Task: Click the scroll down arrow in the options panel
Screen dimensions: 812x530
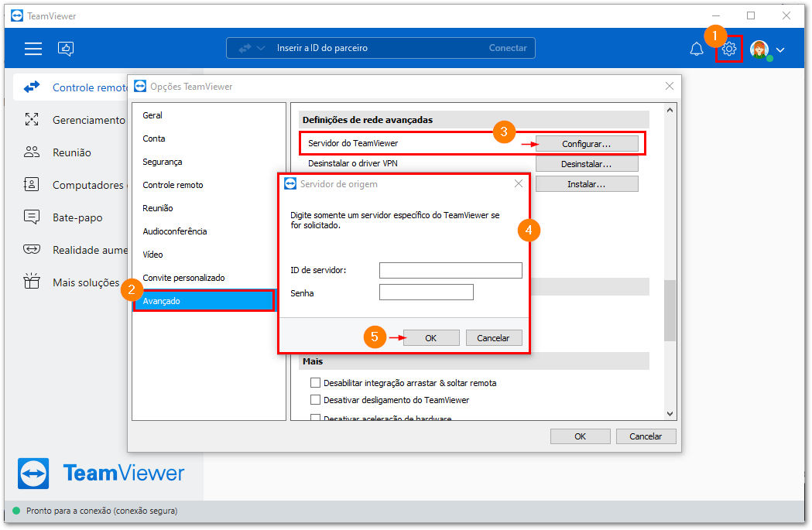Action: (x=670, y=413)
